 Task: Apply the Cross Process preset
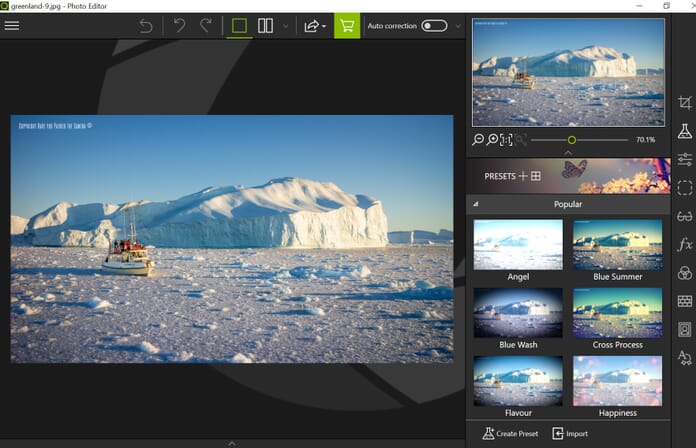(x=617, y=319)
